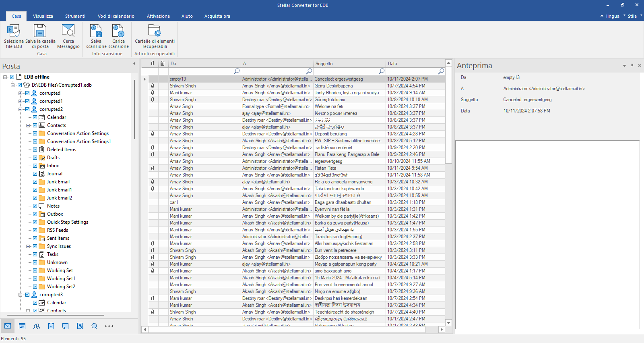Viewport: 644px width, 343px height.
Task: Open tasks view icon at bottom
Action: (51, 326)
